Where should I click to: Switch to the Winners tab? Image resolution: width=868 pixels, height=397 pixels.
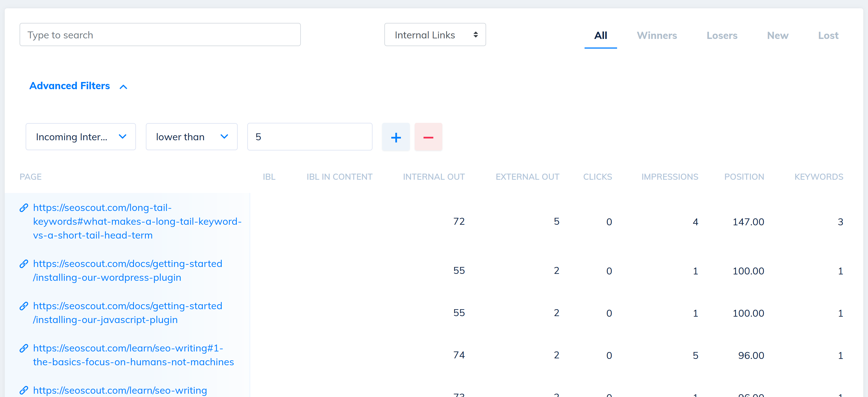[657, 35]
